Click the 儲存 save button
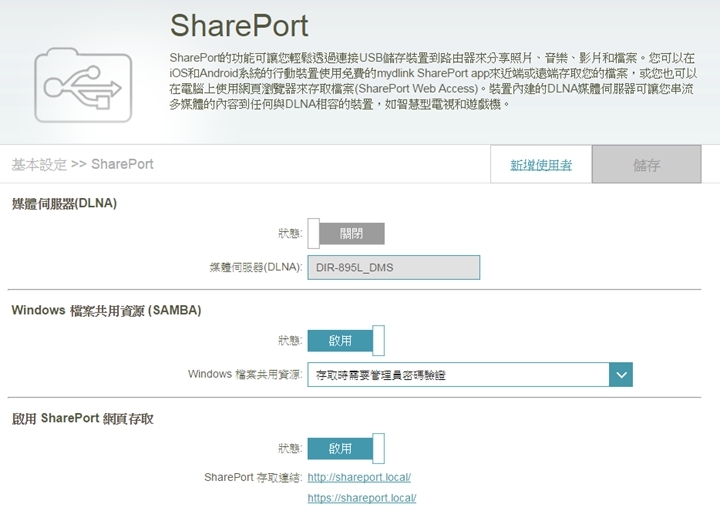This screenshot has height=531, width=720. 647,164
